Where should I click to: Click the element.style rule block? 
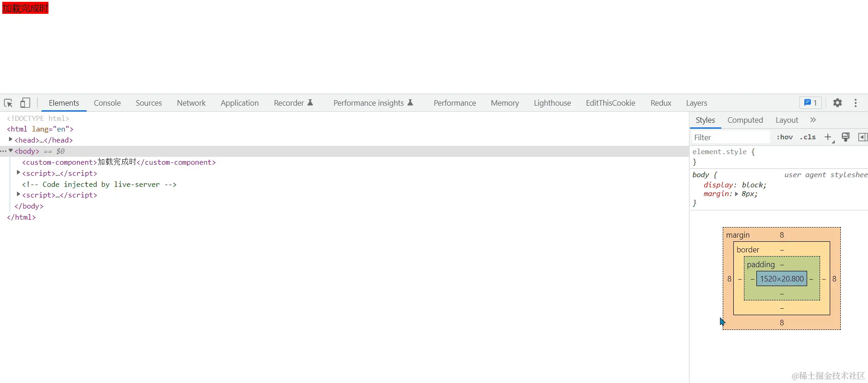pos(779,157)
